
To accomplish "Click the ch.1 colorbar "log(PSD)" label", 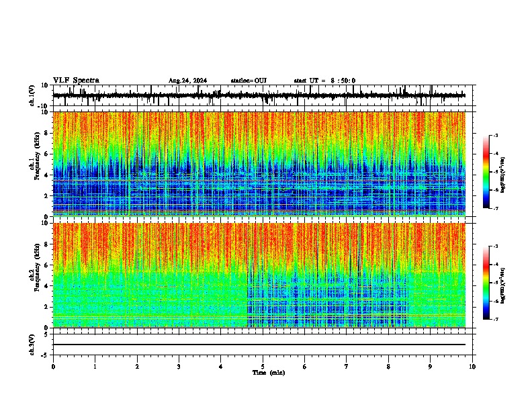I will (503, 175).
